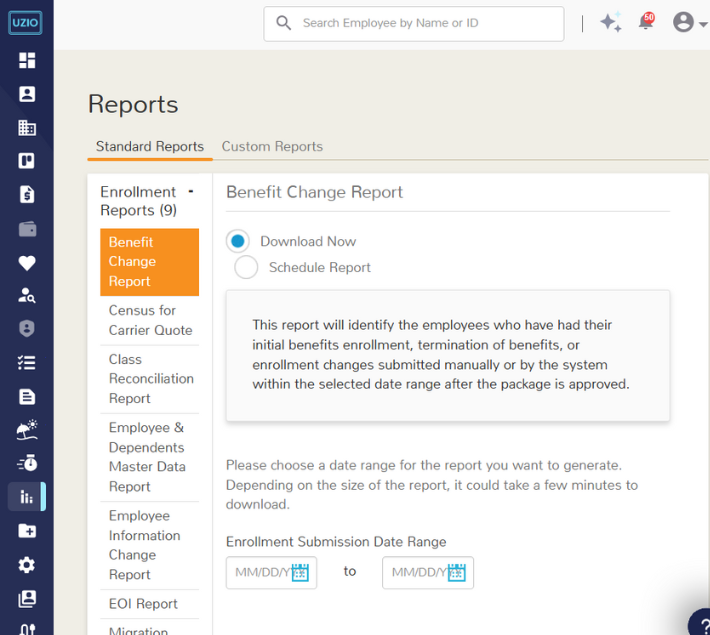Open calendar picker for start date

coord(300,572)
